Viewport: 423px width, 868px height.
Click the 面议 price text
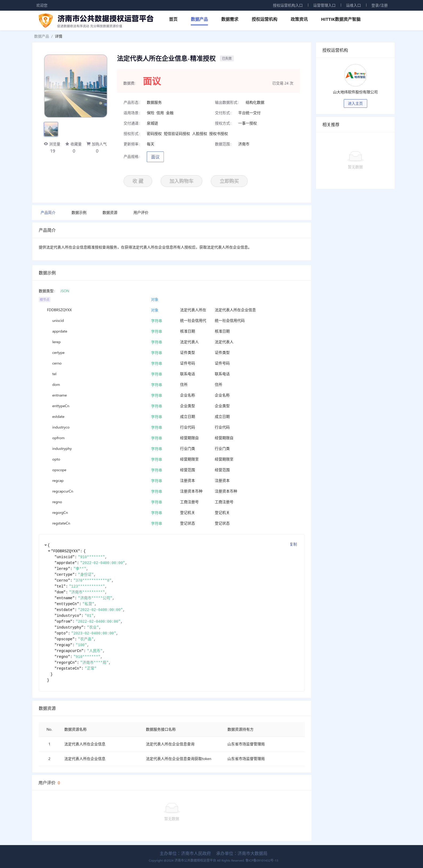point(152,81)
